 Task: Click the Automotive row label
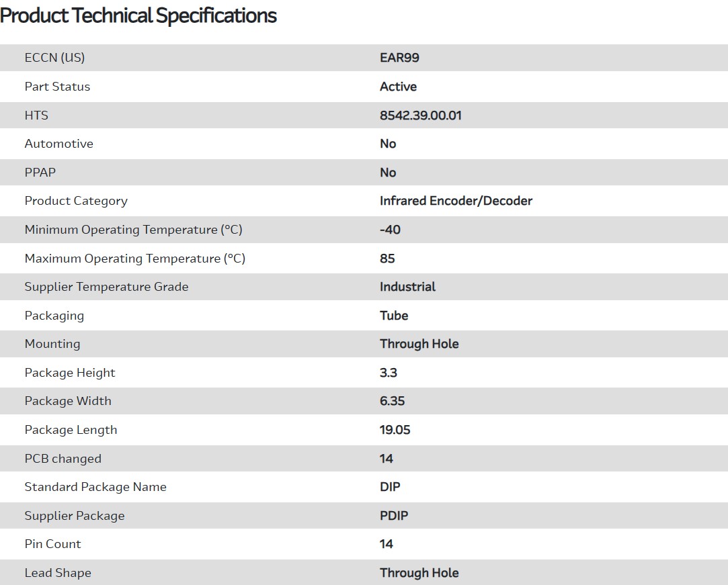click(x=58, y=144)
